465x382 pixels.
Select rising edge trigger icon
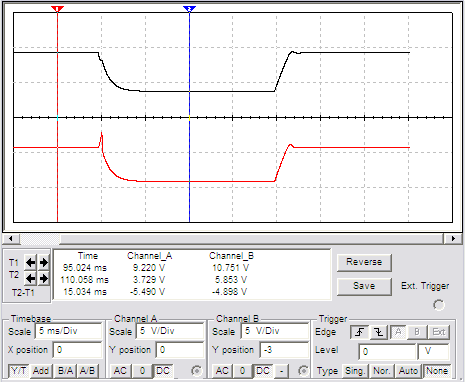pos(359,332)
